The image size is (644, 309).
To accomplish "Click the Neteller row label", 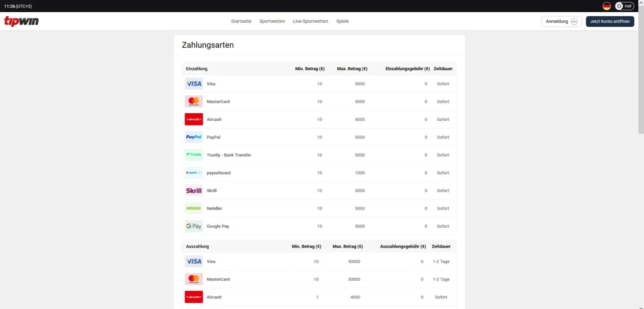I will tap(215, 209).
